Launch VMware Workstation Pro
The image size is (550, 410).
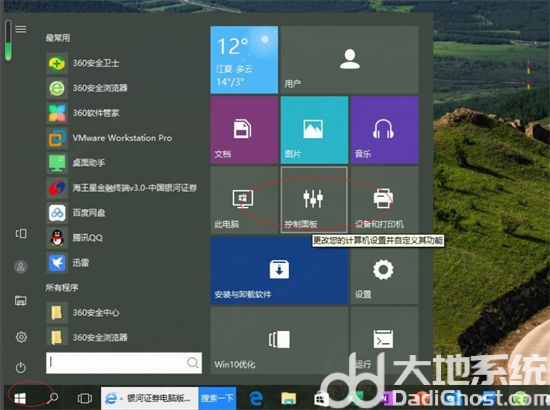point(110,138)
